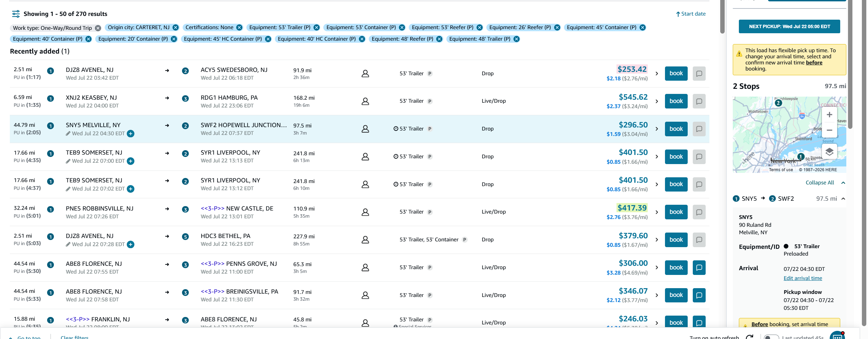Expand the $253.42 ACY5 SWEDESBORO load details
This screenshot has width=868, height=339.
coord(657,74)
